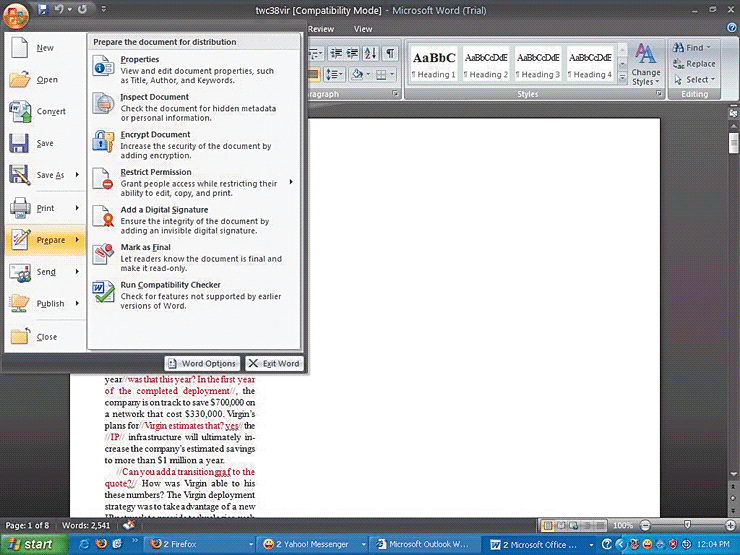Viewport: 740px width, 555px height.
Task: Click the Change Styles button
Action: [x=646, y=64]
